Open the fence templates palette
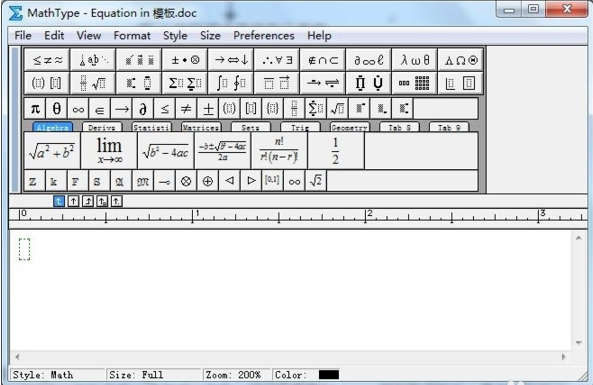Image resolution: width=593 pixels, height=385 pixels. (x=47, y=83)
